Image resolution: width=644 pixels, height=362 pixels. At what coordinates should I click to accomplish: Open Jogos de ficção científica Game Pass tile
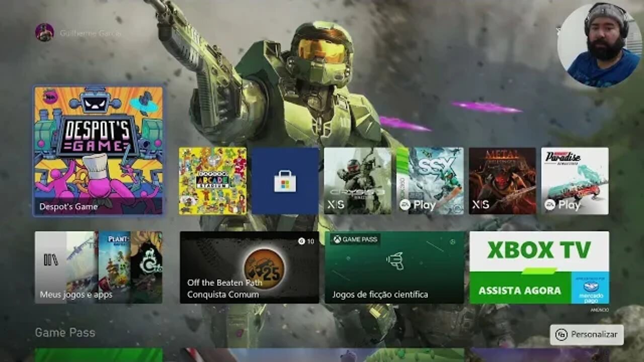point(394,267)
